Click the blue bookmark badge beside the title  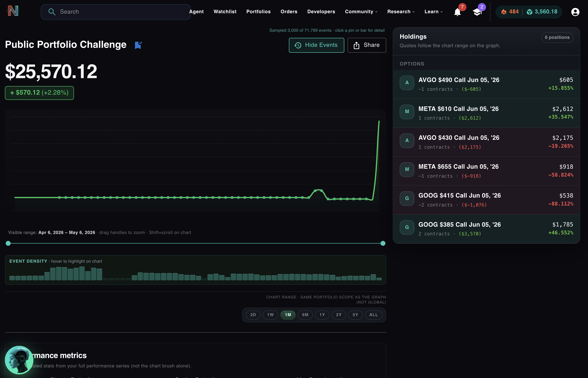click(138, 45)
